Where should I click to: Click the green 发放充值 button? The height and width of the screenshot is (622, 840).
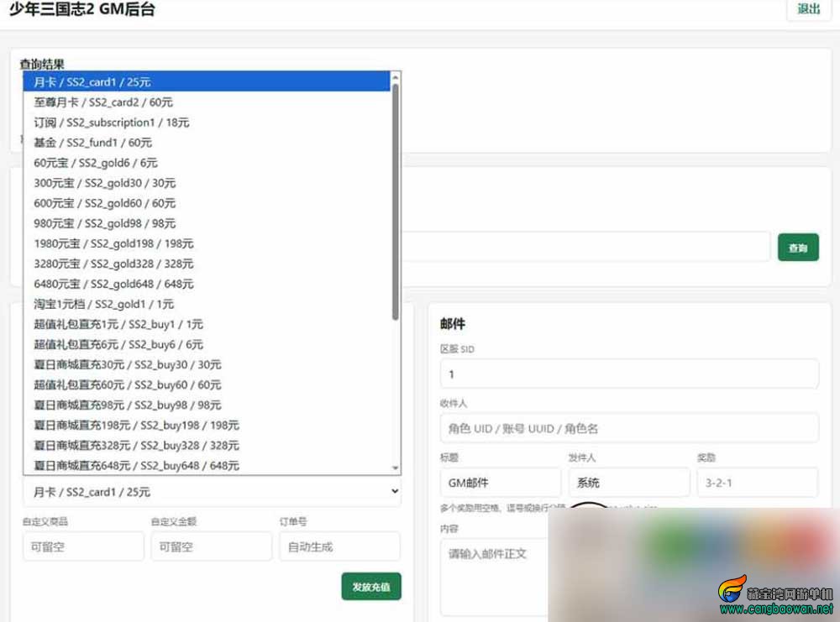370,587
